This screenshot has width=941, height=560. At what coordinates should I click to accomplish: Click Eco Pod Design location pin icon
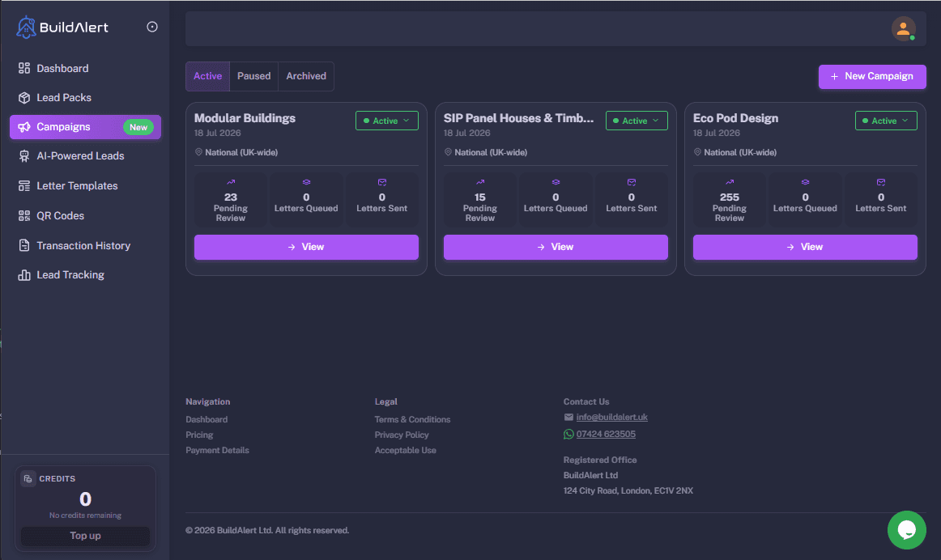pyautogui.click(x=697, y=152)
